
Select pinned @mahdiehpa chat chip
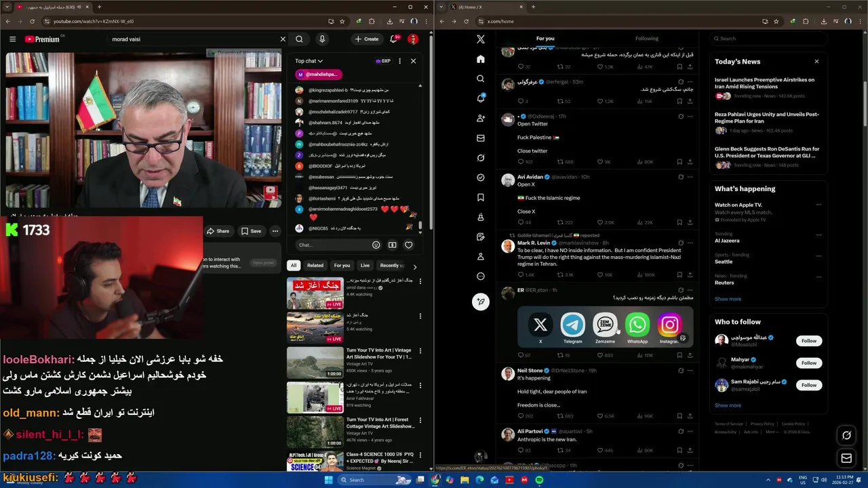[x=317, y=75]
